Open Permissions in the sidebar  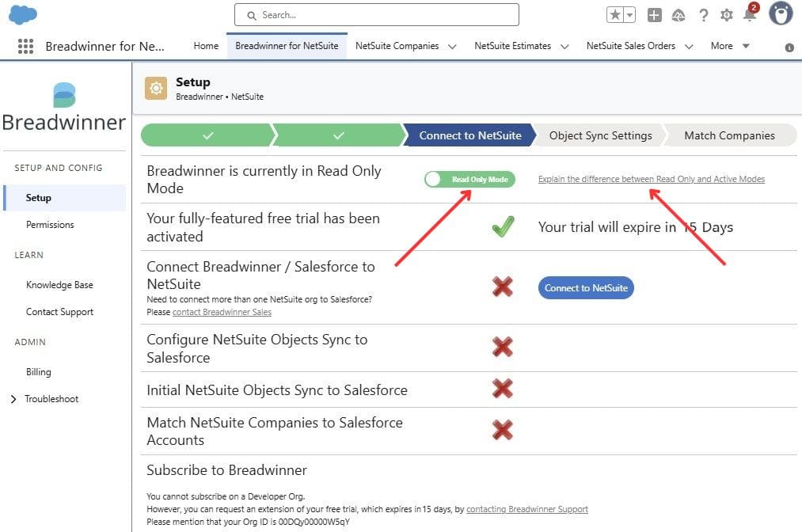(x=50, y=225)
